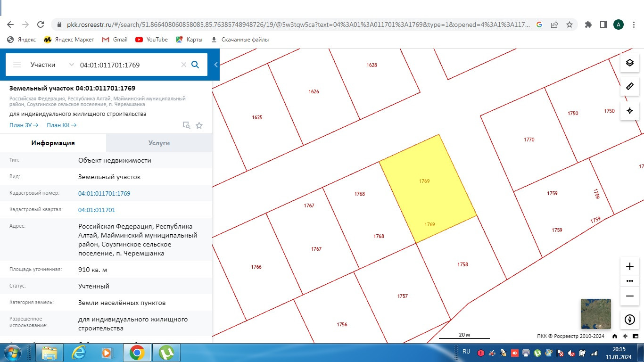Open Windows Media Player from the taskbar
The image size is (644, 362).
(x=107, y=353)
